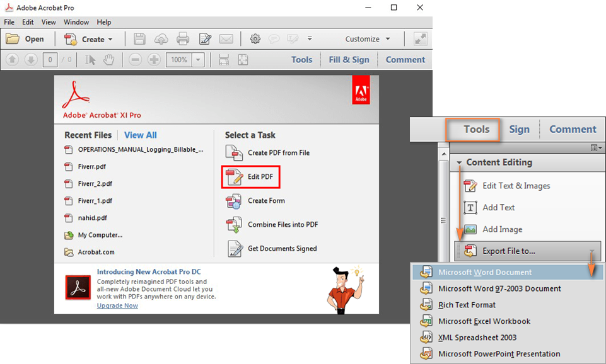This screenshot has height=364, width=606.
Task: Open the Help menu
Action: point(104,22)
